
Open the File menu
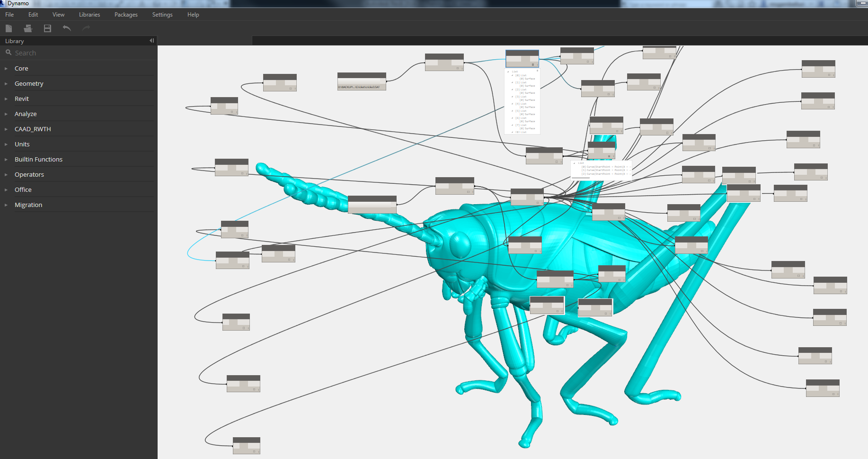click(9, 15)
